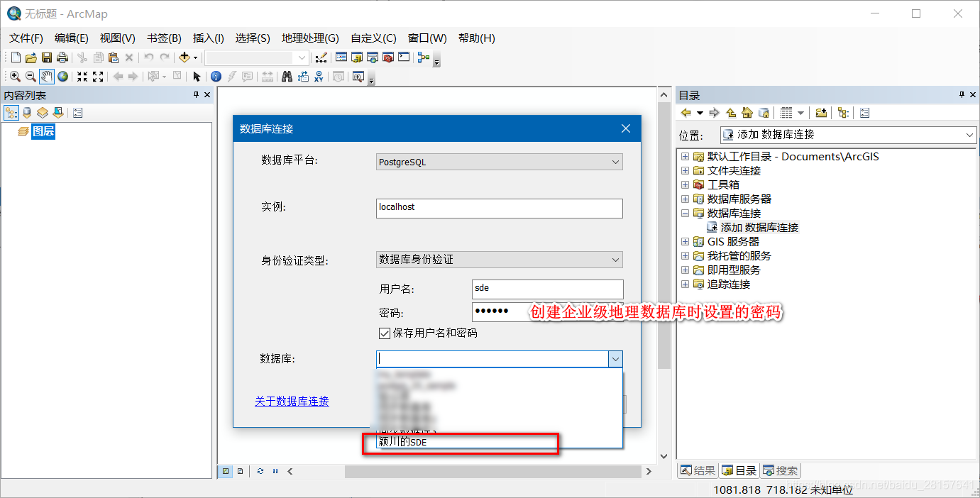Open the 编辑(E) menu
Viewport: 980px width, 498px height.
pyautogui.click(x=71, y=38)
